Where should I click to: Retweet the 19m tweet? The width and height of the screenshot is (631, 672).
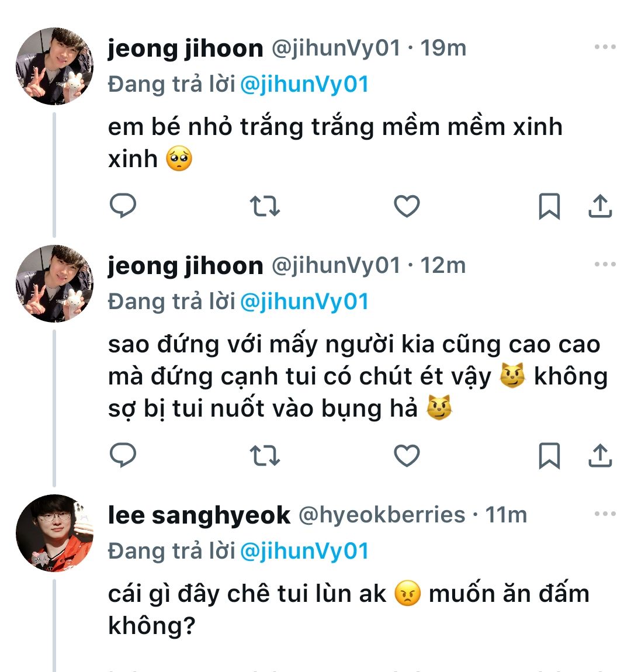click(265, 206)
